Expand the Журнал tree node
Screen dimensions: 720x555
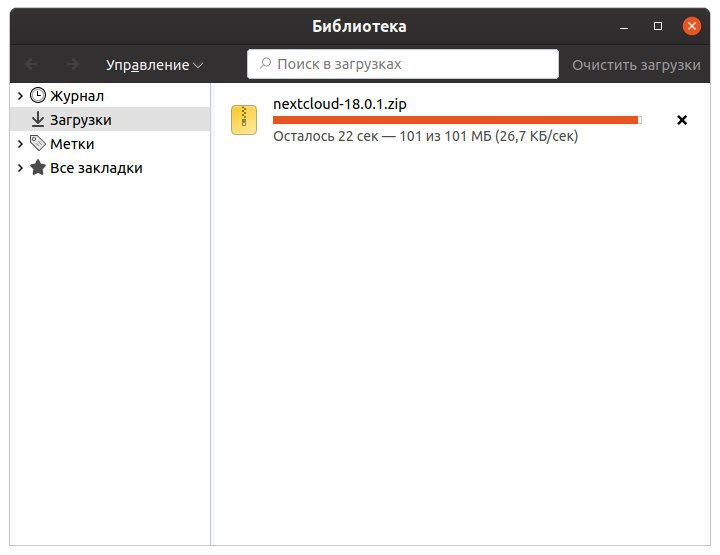(x=20, y=95)
